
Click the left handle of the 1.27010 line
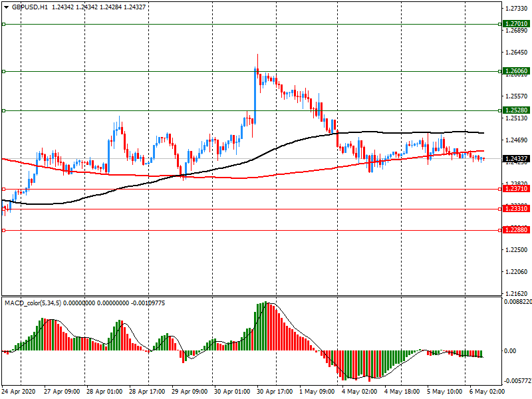coord(4,25)
